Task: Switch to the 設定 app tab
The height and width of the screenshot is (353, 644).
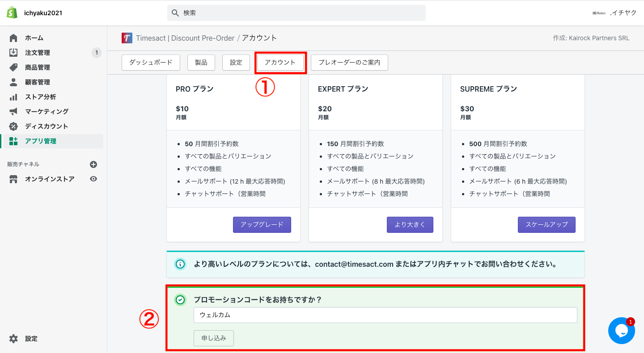Action: [236, 63]
